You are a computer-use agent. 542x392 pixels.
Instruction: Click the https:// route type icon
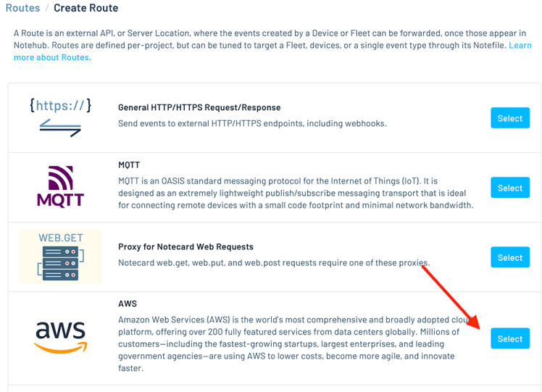(61, 117)
